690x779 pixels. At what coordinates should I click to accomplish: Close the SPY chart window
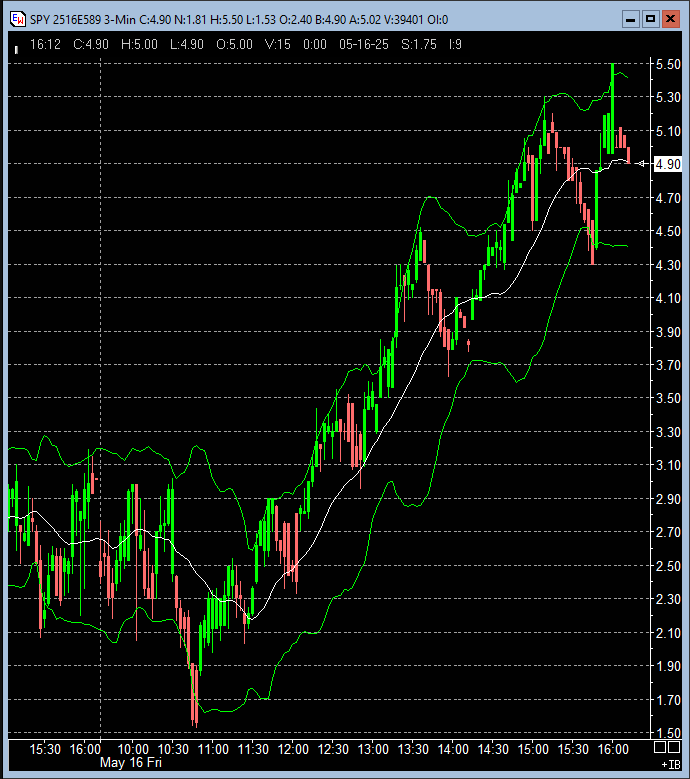pyautogui.click(x=671, y=20)
